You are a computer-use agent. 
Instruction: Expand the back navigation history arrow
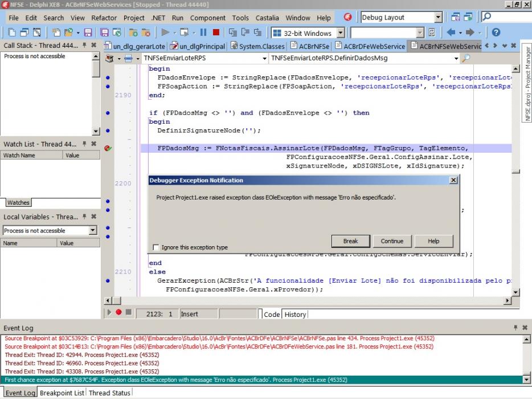coord(460,33)
